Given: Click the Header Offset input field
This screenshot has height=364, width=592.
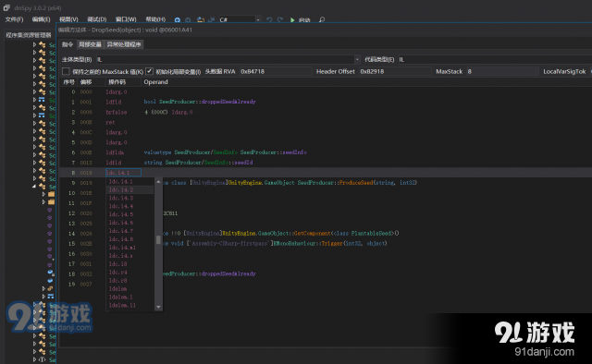Looking at the screenshot, I should 395,71.
